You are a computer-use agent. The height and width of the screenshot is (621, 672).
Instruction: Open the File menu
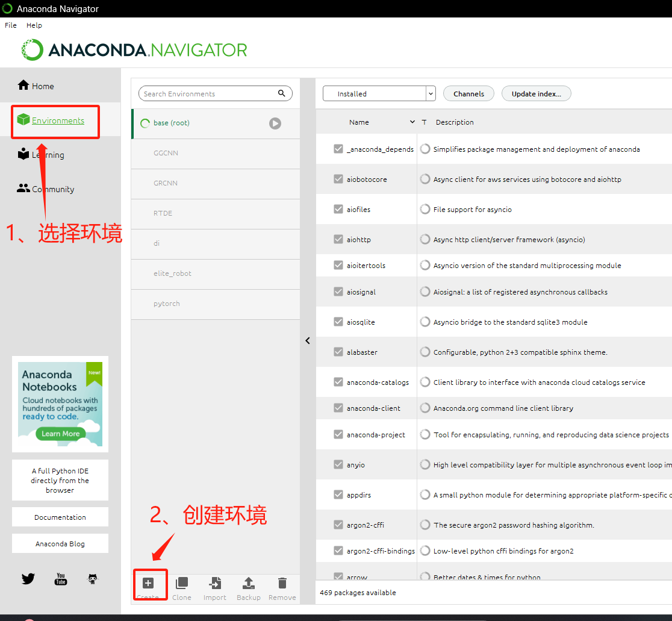pos(11,25)
